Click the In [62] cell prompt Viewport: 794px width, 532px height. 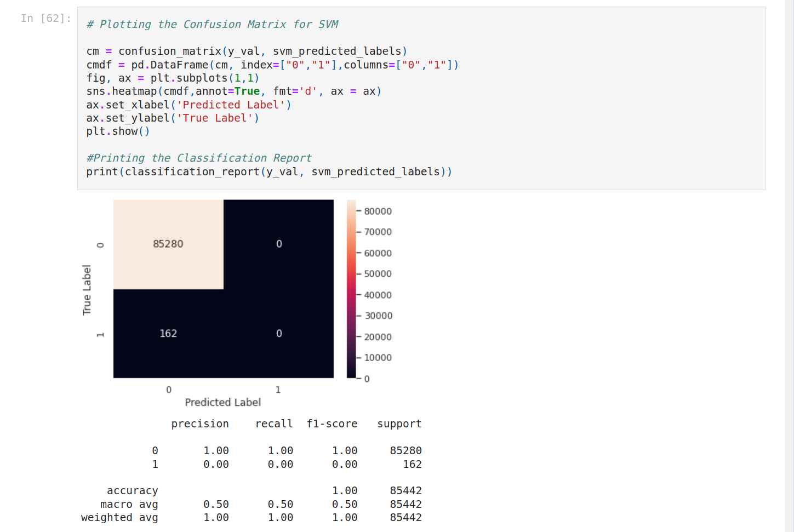click(46, 18)
